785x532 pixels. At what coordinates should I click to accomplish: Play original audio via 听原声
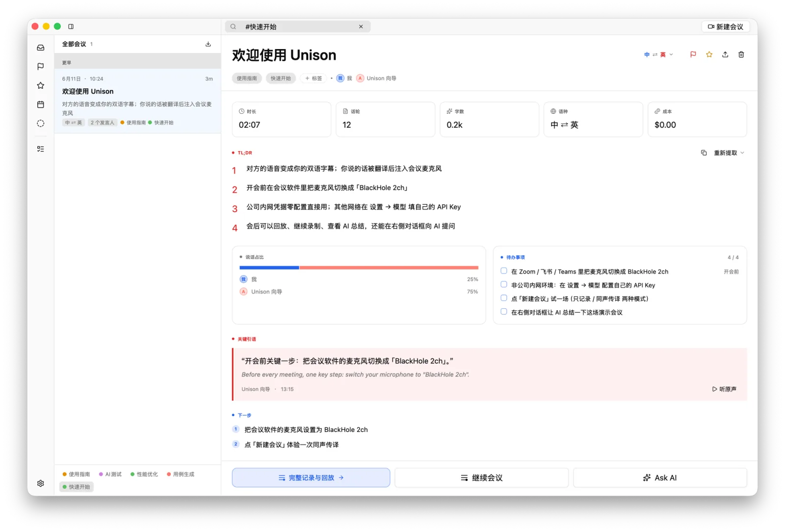[725, 389]
